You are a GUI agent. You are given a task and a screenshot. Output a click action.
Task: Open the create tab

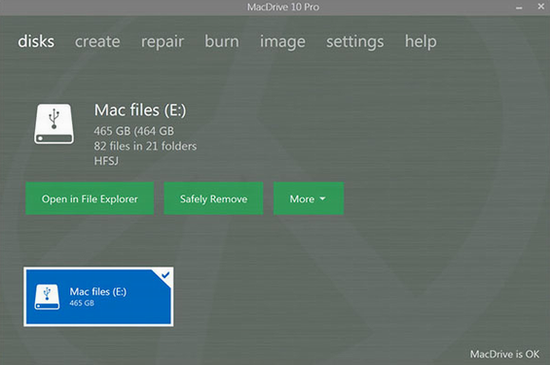pos(98,41)
